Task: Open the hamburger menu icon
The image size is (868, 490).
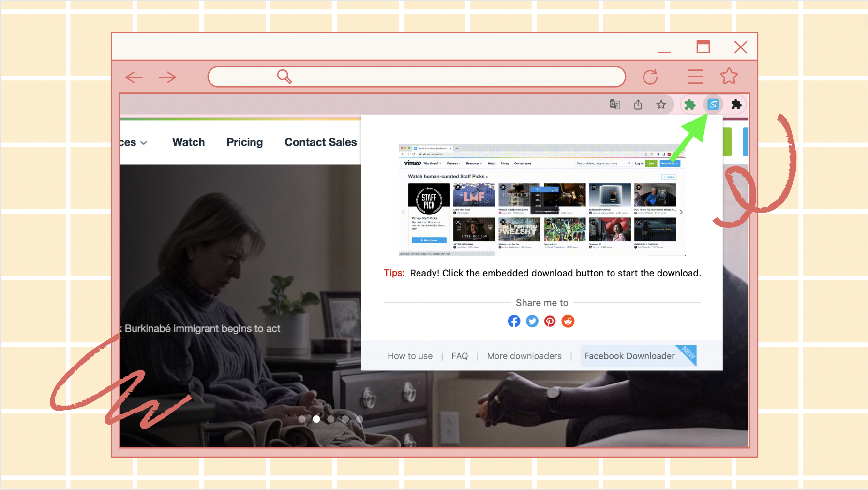Action: 695,77
